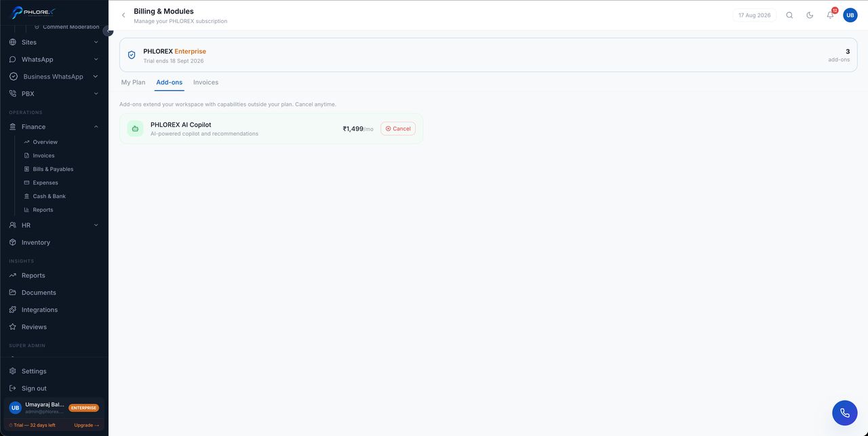Viewport: 868px width, 436px height.
Task: Click the Settings gear icon
Action: point(13,371)
